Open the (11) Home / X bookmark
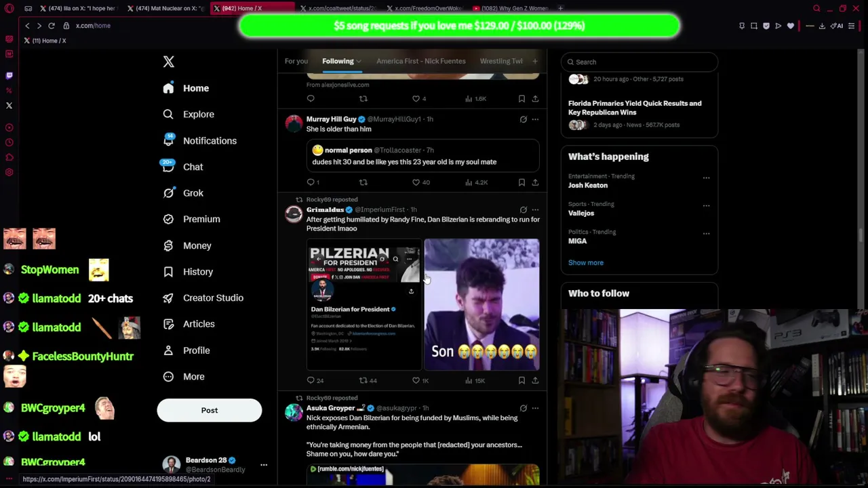The image size is (868, 488). [45, 41]
